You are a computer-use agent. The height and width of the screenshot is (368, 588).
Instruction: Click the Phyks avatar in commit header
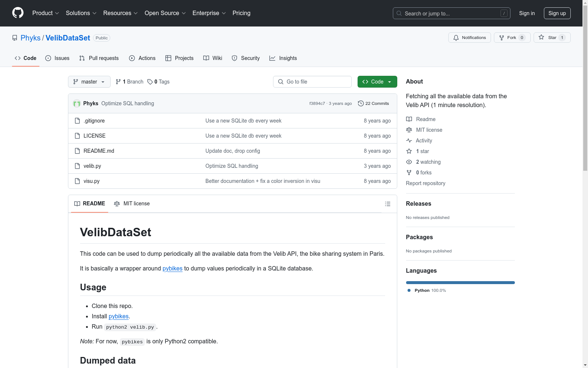(77, 103)
